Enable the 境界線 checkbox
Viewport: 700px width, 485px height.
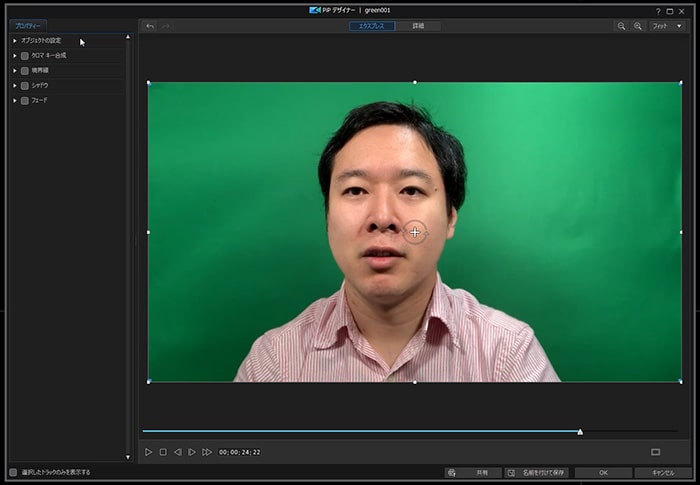click(25, 71)
